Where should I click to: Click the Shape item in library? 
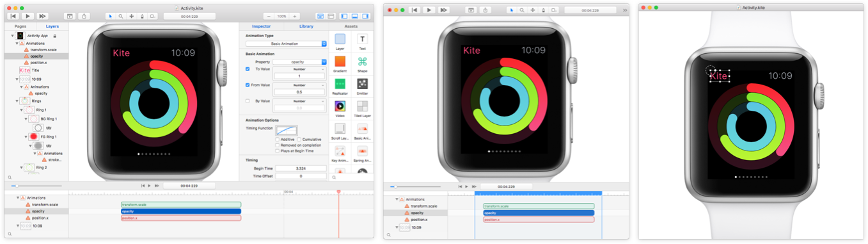tap(363, 64)
